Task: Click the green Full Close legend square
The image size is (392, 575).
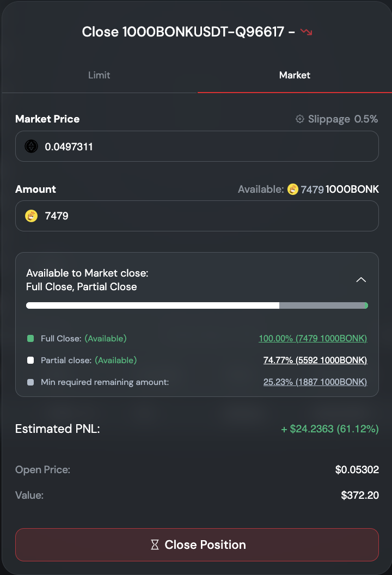Action: coord(30,339)
